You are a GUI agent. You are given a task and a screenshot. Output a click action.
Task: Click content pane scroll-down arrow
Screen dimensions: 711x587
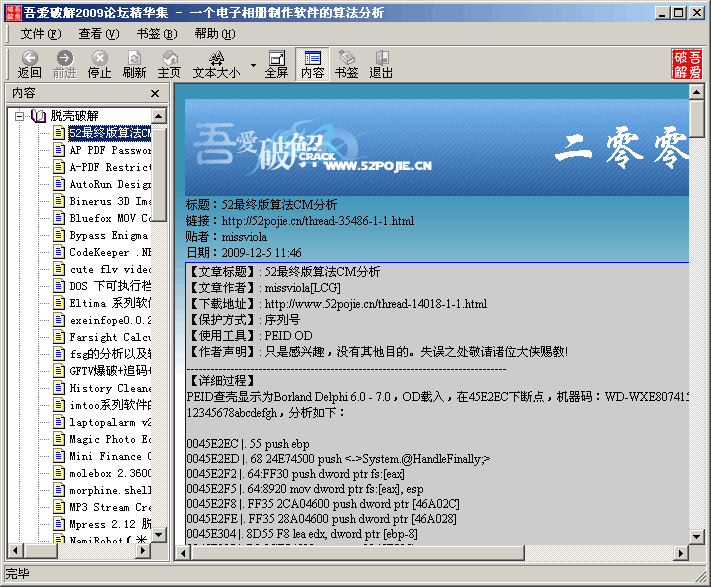click(696, 537)
